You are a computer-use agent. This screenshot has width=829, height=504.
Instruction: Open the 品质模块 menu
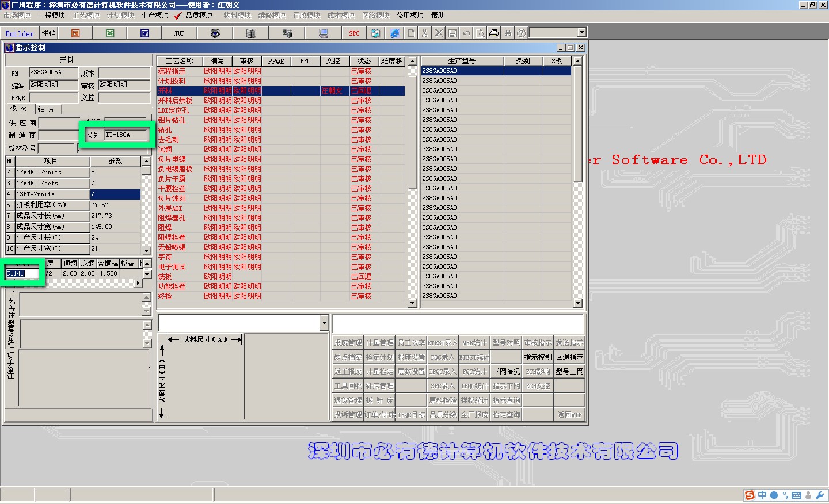pyautogui.click(x=199, y=16)
